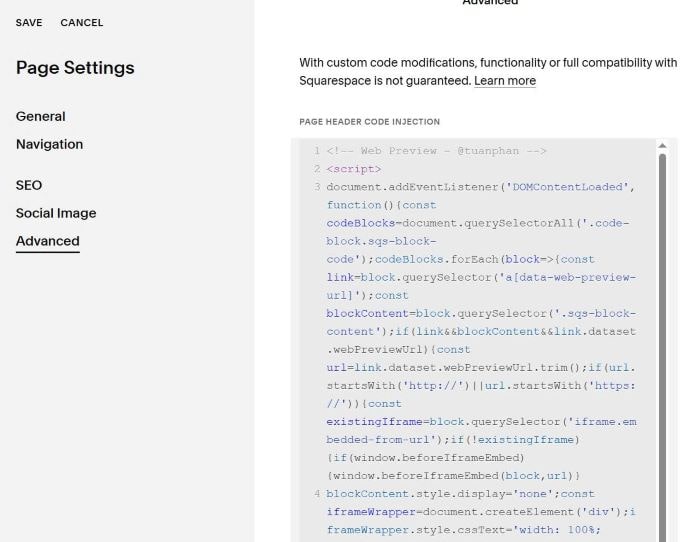The image size is (700, 542).
Task: Click the <script> tag on line 2
Action: (354, 169)
